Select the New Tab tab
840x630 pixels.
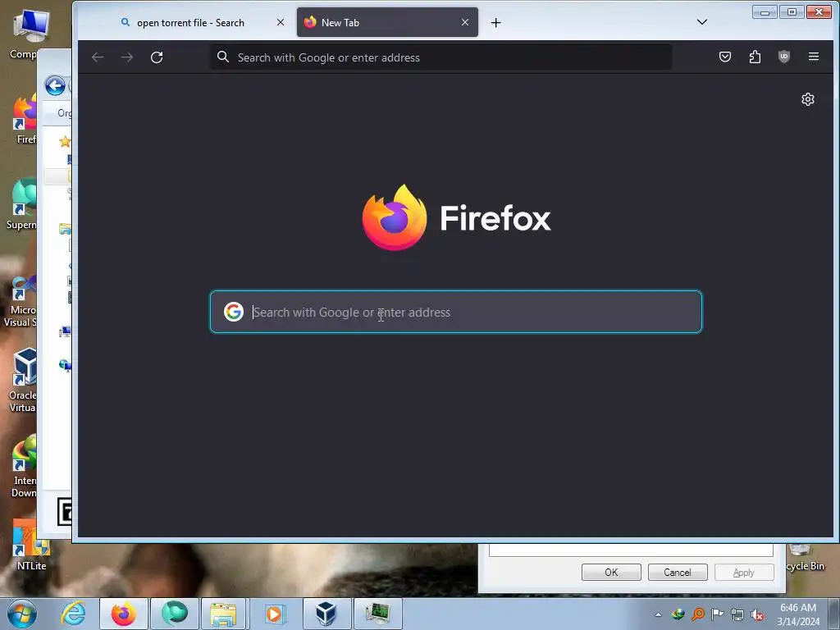[387, 22]
